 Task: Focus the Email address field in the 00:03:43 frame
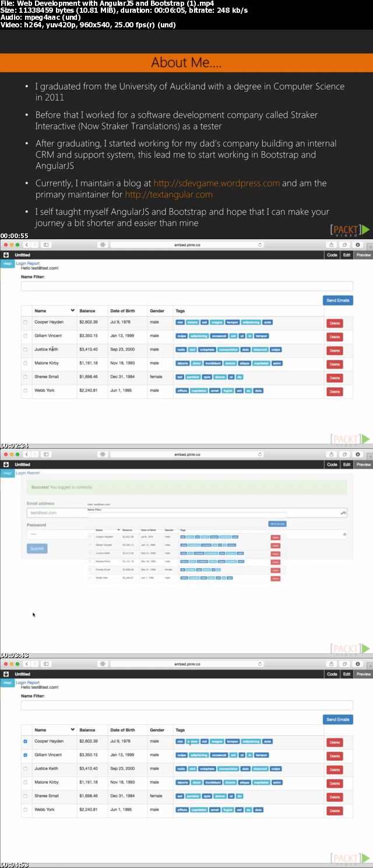[x=187, y=513]
